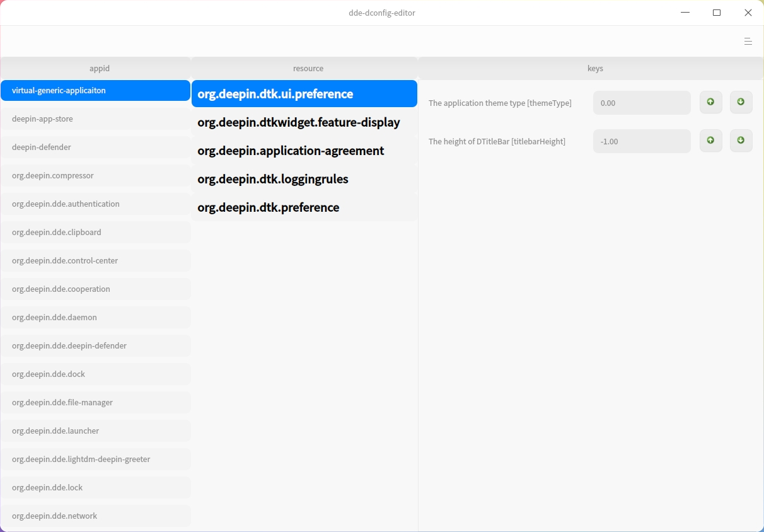Image resolution: width=764 pixels, height=532 pixels.
Task: Select org.deepin.dtk.preference resource
Action: point(304,207)
